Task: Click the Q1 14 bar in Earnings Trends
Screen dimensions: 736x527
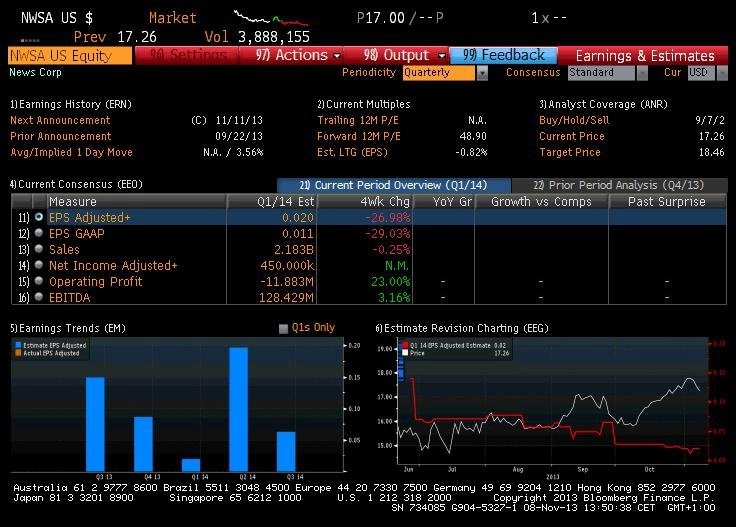Action: tap(191, 465)
